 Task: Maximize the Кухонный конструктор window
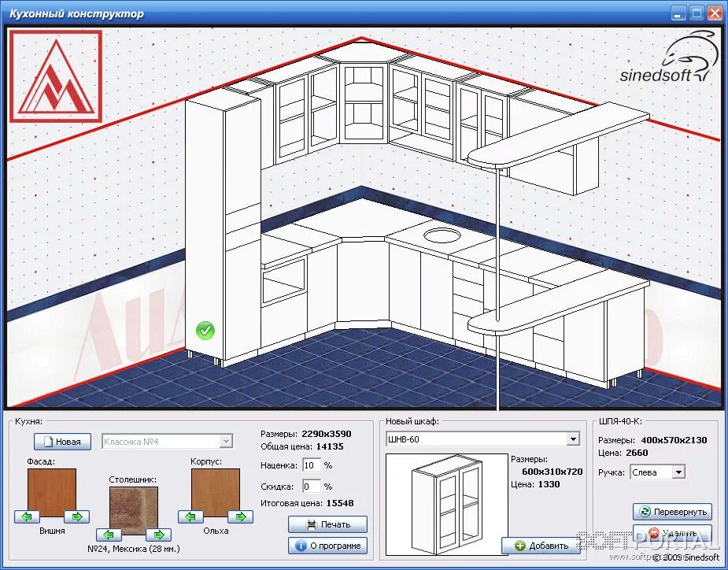[697, 13]
